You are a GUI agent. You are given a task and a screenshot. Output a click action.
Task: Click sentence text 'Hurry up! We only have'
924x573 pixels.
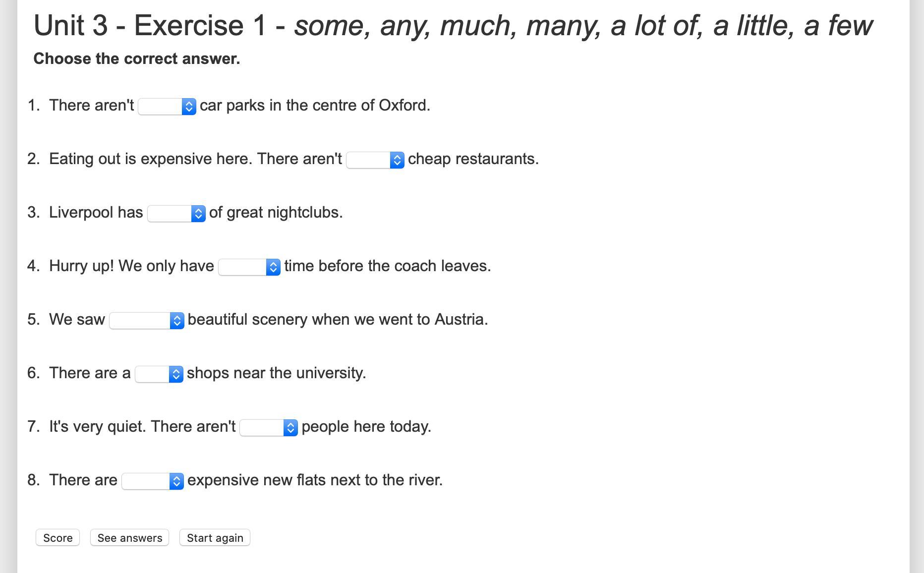131,266
